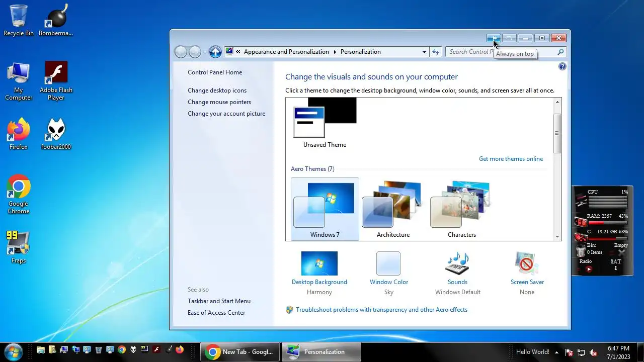Open the clock showing 6:47 PM
Viewport: 644px width, 362px height.
[x=618, y=352]
